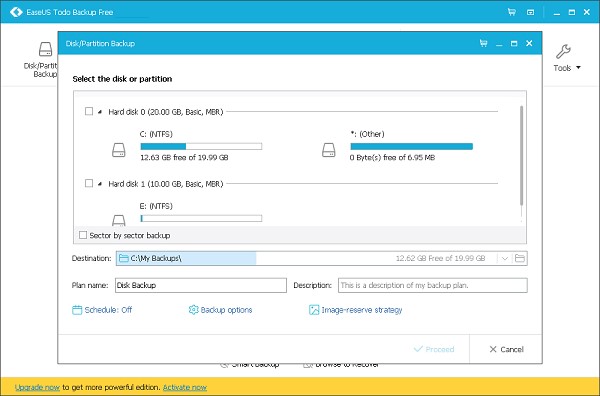Open the Destination path dropdown

click(x=505, y=258)
